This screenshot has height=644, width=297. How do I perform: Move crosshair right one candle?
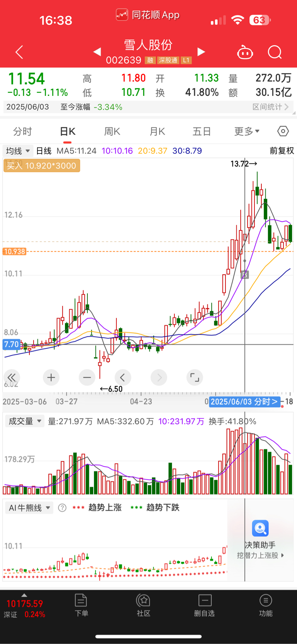coord(159,378)
